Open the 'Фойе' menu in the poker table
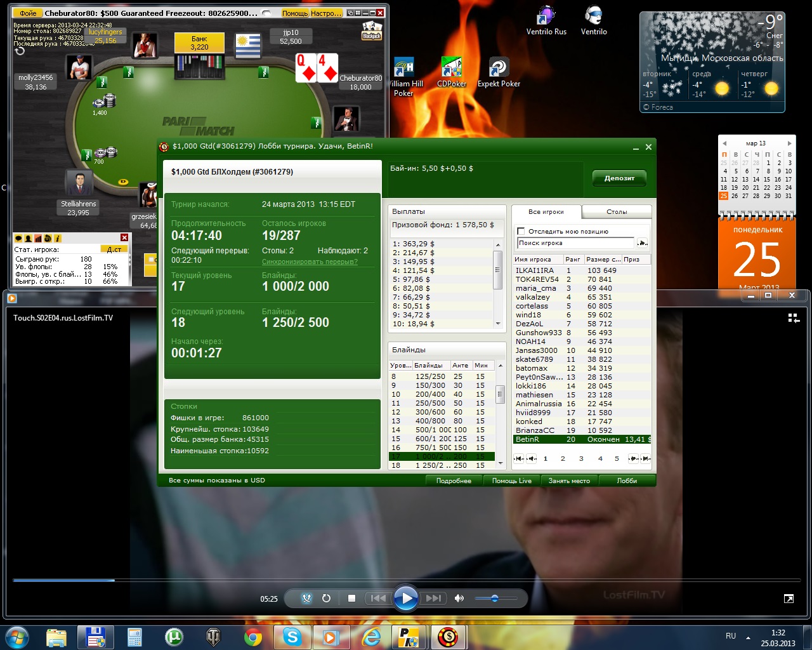 click(x=29, y=13)
